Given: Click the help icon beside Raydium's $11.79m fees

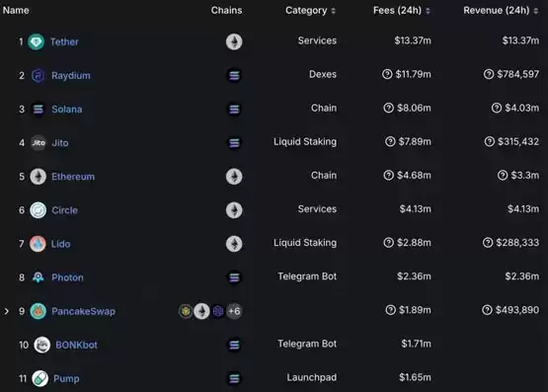Looking at the screenshot, I should pos(387,74).
